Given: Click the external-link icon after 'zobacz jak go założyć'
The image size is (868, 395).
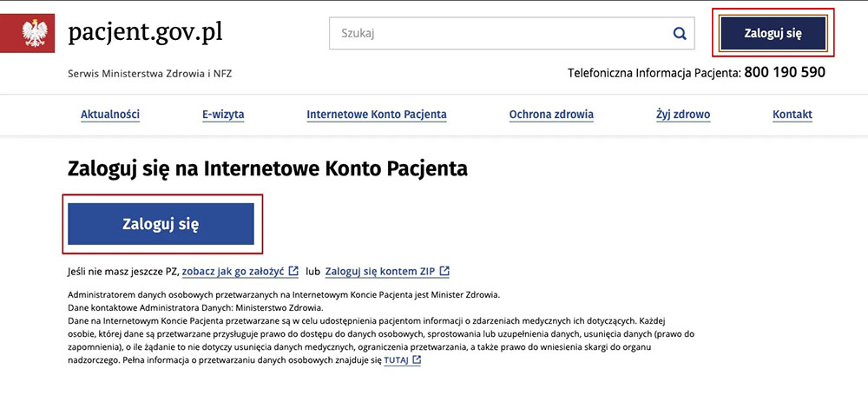Looking at the screenshot, I should click(293, 272).
